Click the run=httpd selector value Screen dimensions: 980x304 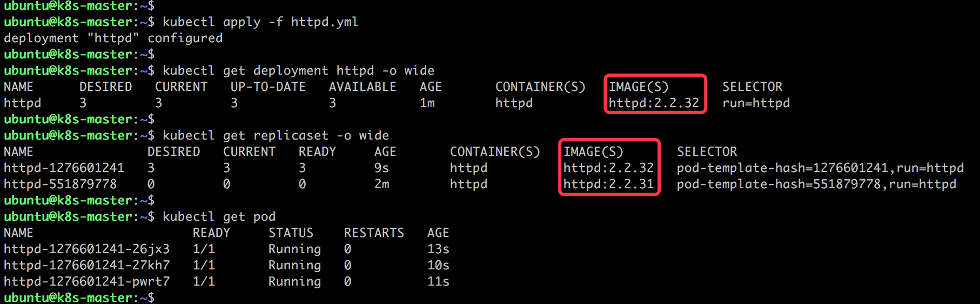[756, 103]
